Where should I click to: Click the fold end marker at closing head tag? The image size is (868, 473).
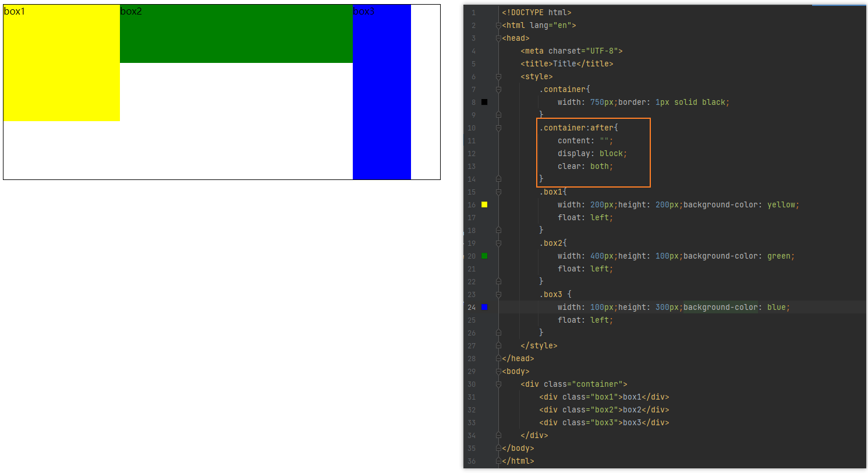pos(498,358)
